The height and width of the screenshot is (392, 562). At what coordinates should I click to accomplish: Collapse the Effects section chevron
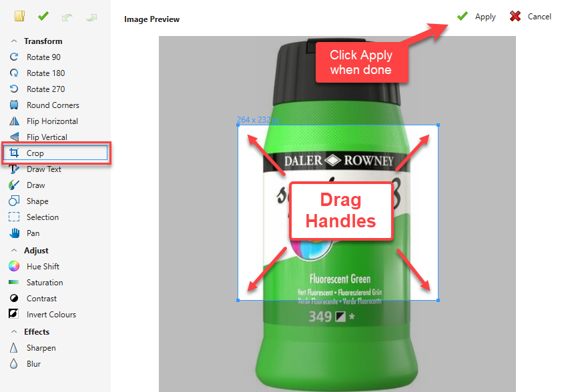pyautogui.click(x=13, y=331)
